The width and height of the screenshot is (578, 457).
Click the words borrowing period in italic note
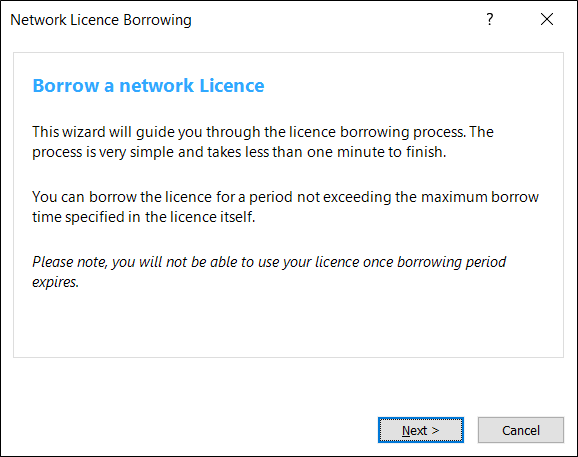[x=452, y=262]
